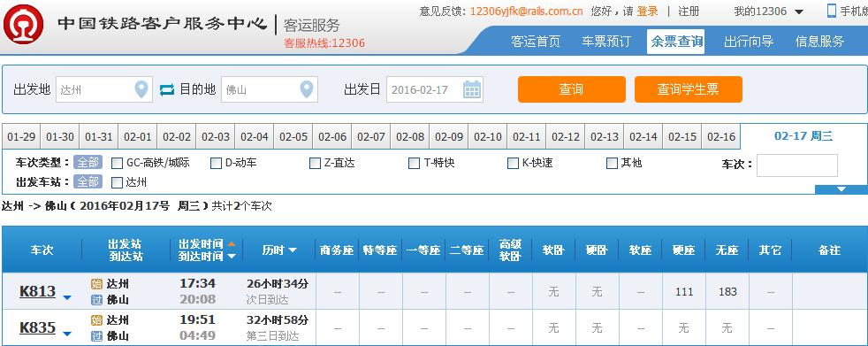Click duration 26小时34分
The image size is (868, 346).
click(278, 284)
